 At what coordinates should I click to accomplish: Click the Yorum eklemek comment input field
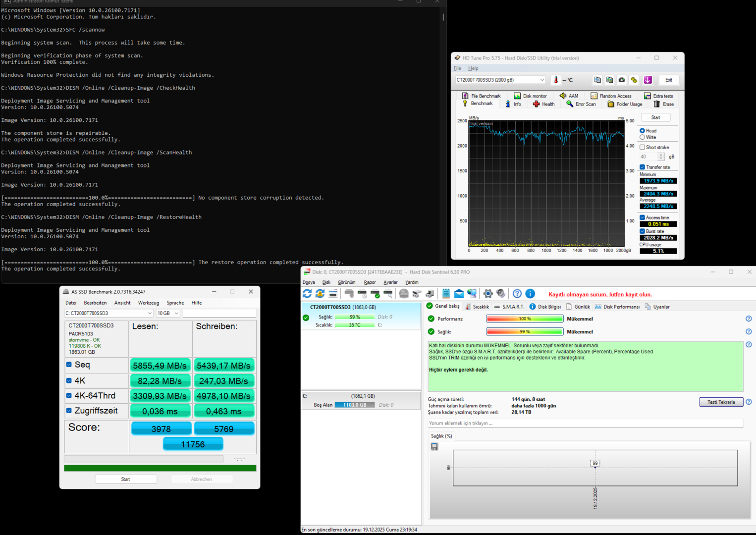coord(585,423)
